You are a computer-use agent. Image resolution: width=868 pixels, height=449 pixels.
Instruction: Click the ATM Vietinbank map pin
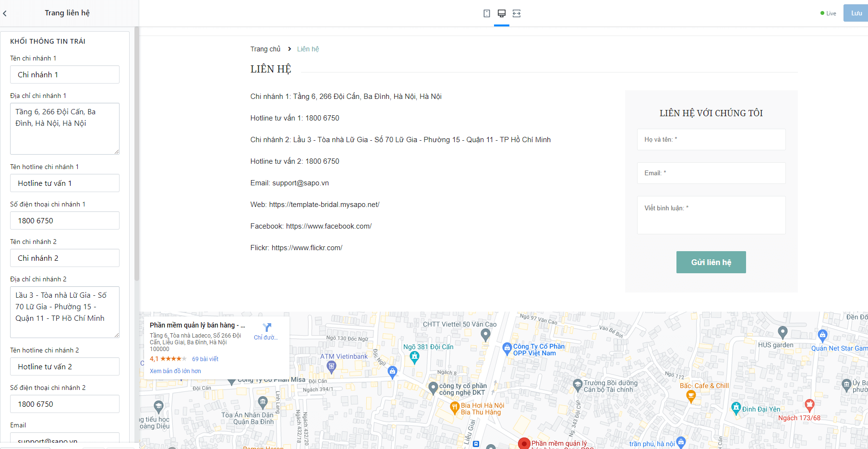coord(331,366)
